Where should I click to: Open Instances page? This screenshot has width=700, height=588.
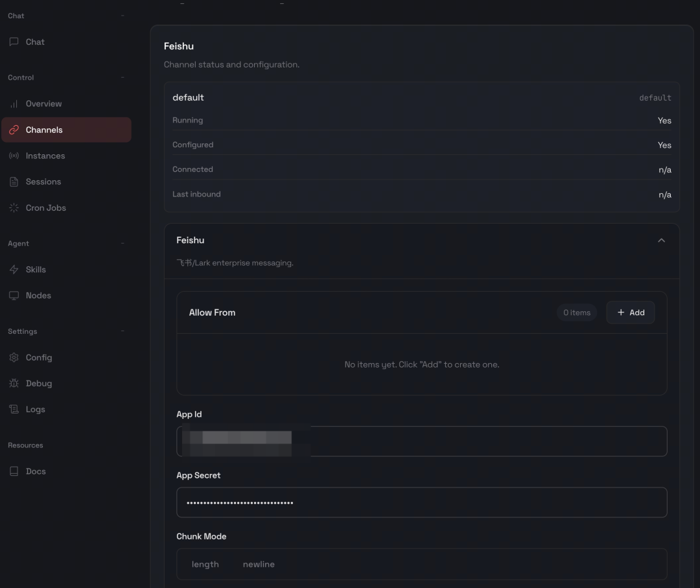[x=66, y=156]
